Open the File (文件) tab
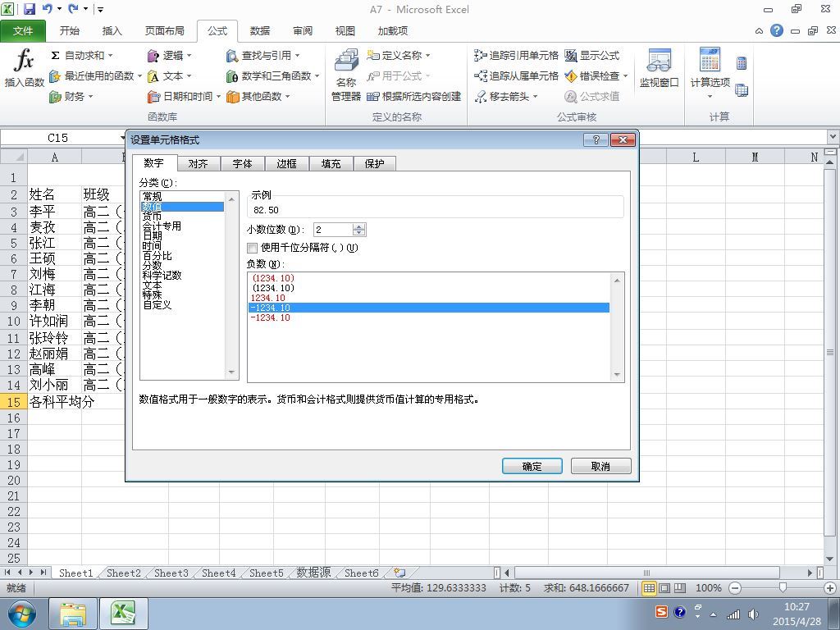 [x=23, y=31]
